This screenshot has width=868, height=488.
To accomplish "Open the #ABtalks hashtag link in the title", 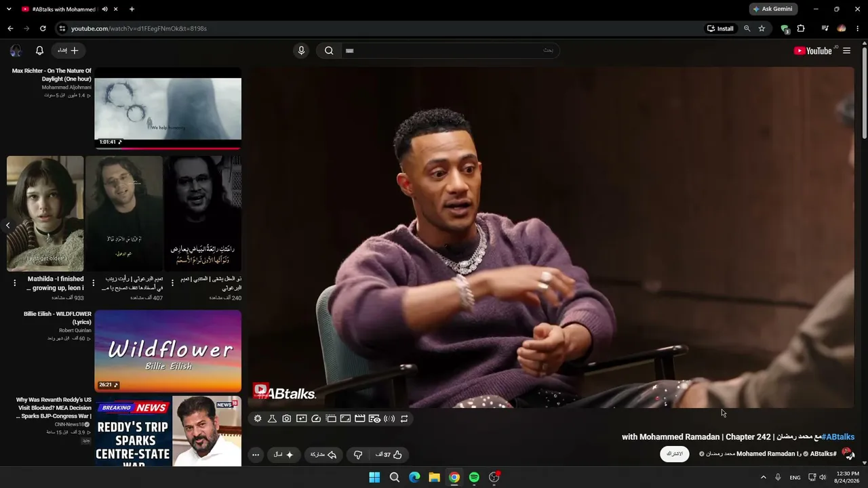I will (838, 437).
